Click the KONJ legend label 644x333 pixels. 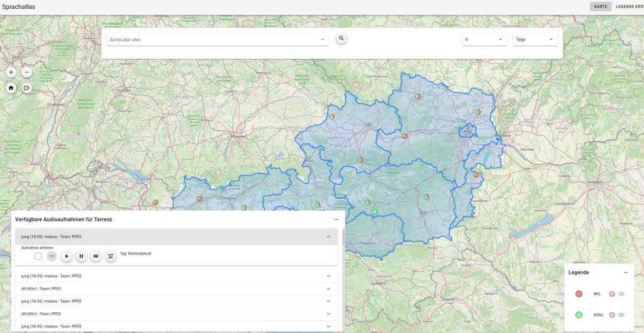[x=597, y=315]
